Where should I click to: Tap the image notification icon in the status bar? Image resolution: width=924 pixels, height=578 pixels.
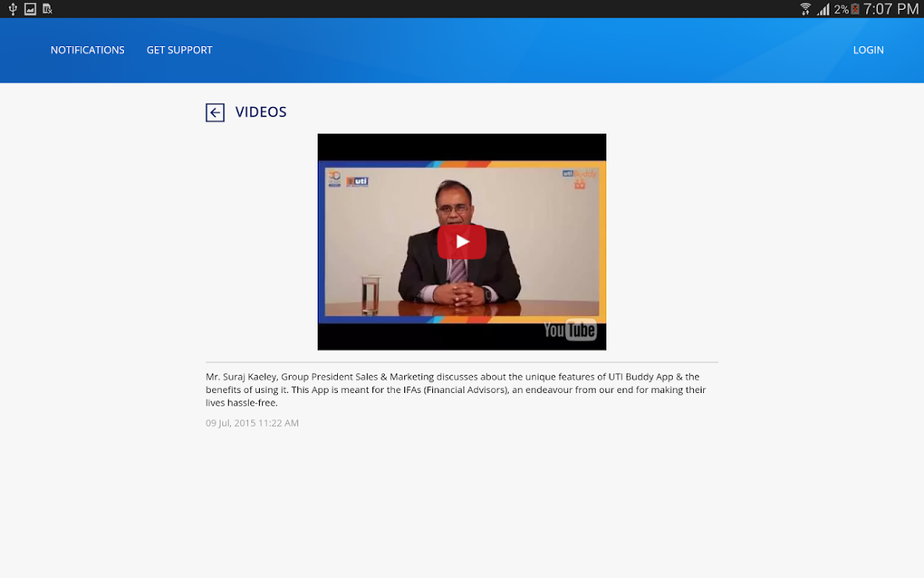pos(30,9)
